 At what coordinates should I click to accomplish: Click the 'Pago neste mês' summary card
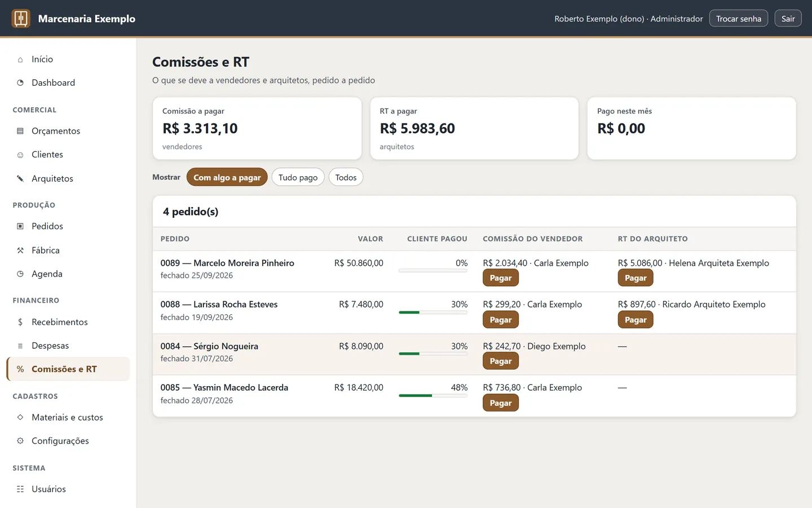(x=691, y=129)
